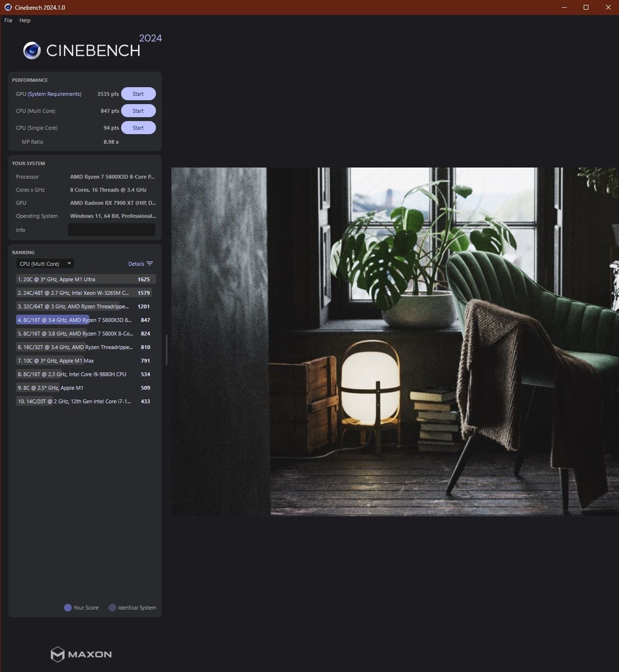Close the Cinebench window
The image size is (619, 672).
coord(608,7)
